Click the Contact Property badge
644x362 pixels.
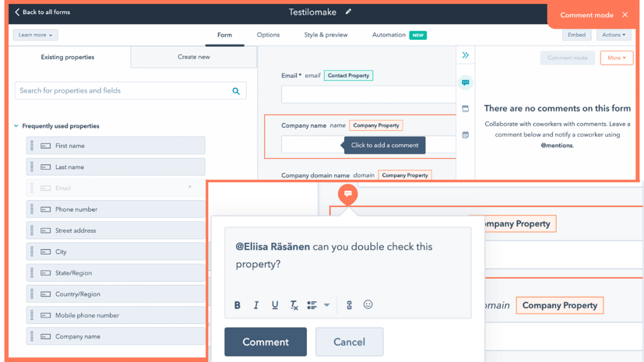(348, 76)
